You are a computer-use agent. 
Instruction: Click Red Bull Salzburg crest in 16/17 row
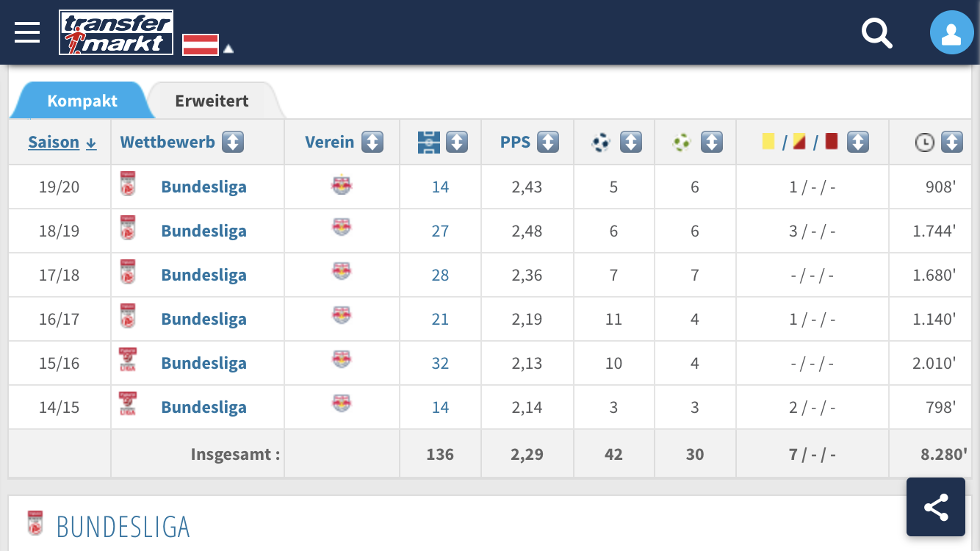pos(342,315)
